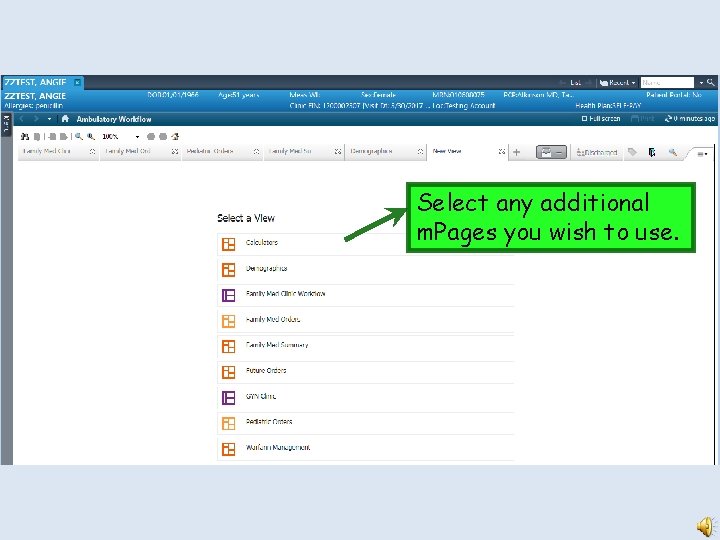Image resolution: width=720 pixels, height=540 pixels.
Task: Open the dropdown arrow beside Name search field
Action: tap(701, 83)
